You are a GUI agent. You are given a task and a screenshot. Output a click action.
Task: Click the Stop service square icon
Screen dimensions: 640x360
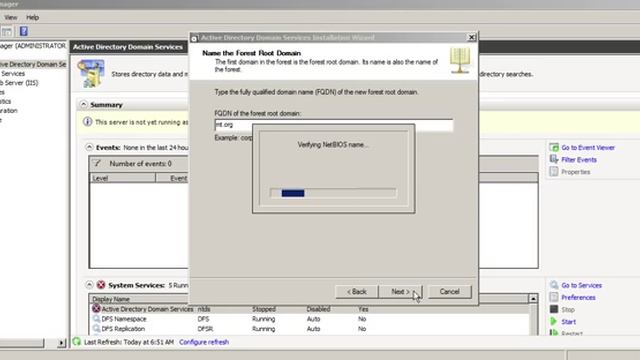[x=554, y=309]
